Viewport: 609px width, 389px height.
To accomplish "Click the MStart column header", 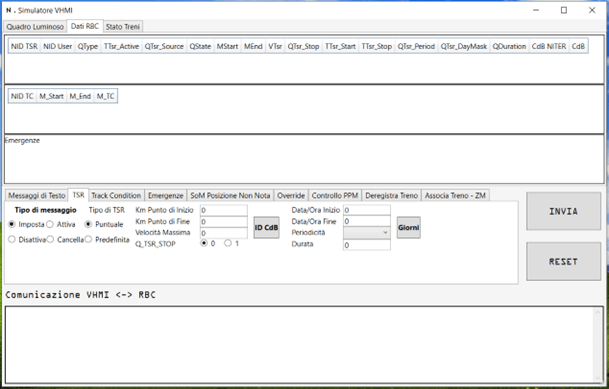I will tap(227, 46).
